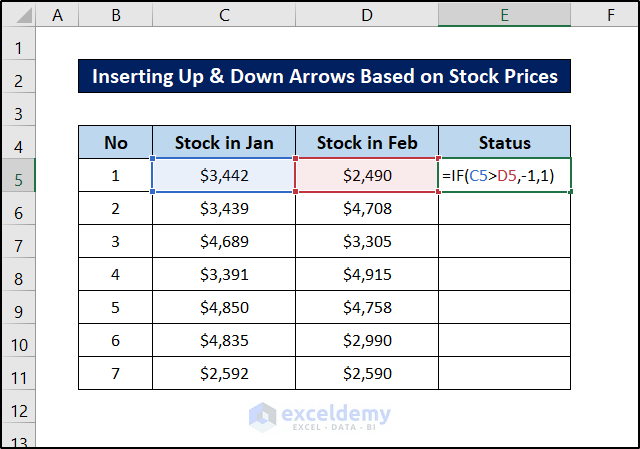Image resolution: width=640 pixels, height=449 pixels.
Task: Click the formula cell with =IF(C5>D5,-1,1)
Action: point(504,176)
